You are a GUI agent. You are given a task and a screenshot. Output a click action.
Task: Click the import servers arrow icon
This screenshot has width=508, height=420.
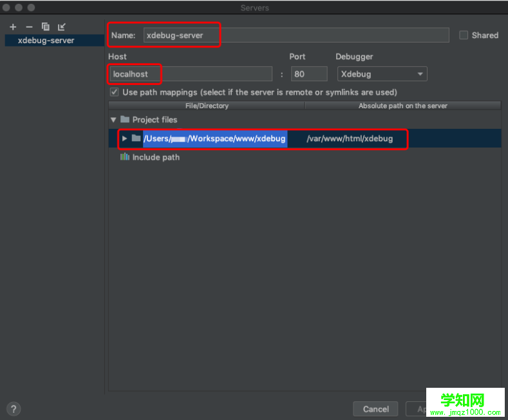tap(62, 27)
